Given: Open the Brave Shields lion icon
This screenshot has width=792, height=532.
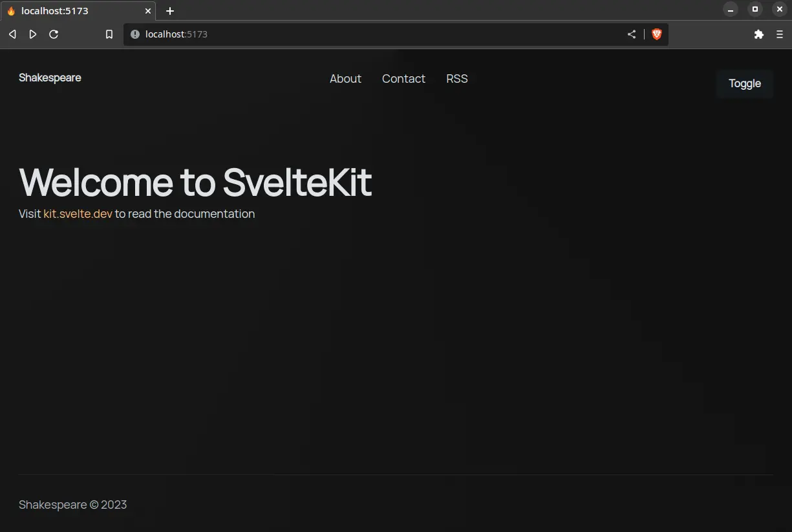Looking at the screenshot, I should 657,34.
